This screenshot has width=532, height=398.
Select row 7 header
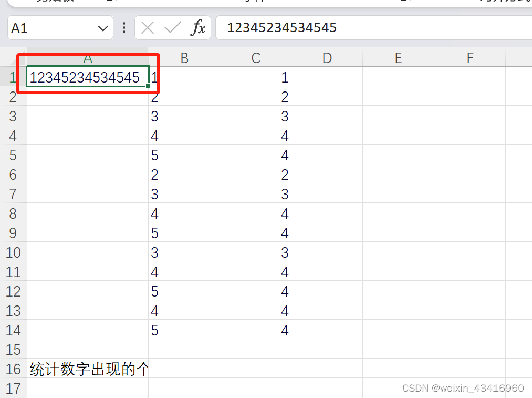point(13,194)
